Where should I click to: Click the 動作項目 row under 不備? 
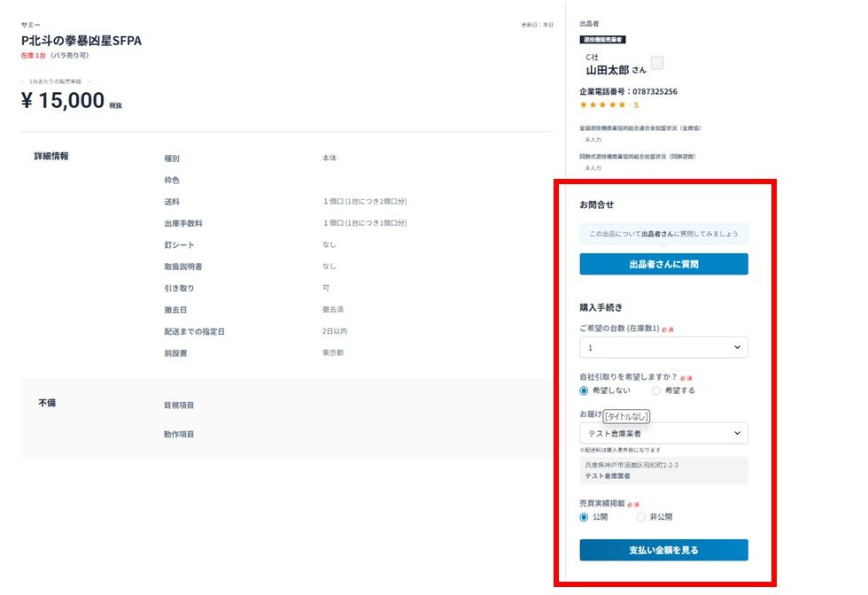[179, 435]
